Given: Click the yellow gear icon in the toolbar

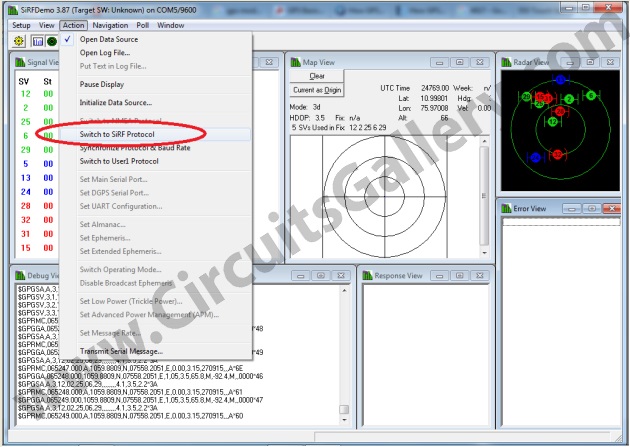Looking at the screenshot, I should pos(18,41).
